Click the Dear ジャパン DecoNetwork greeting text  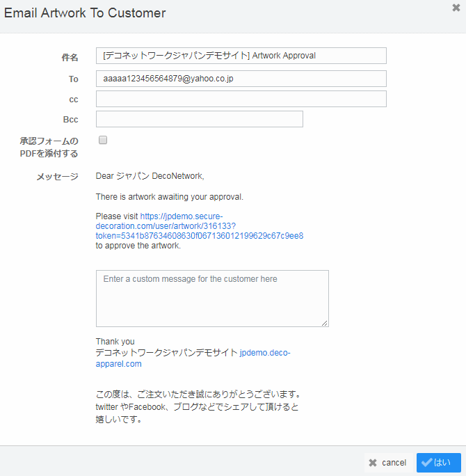[150, 176]
